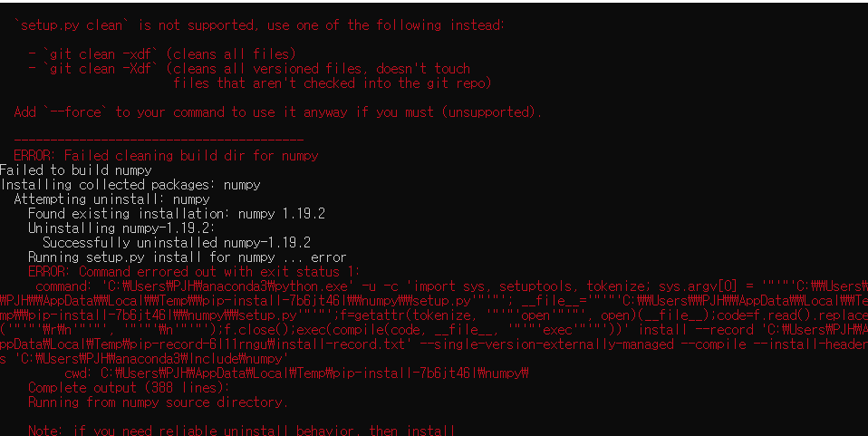
Task: Click 'Running setup.py install for numpy' line
Action: pyautogui.click(x=187, y=257)
